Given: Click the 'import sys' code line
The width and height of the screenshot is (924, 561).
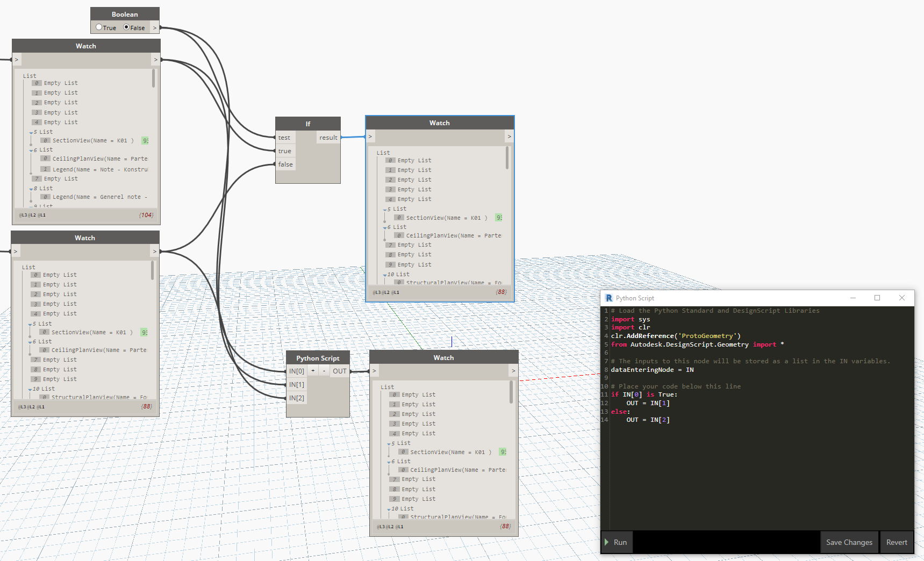Looking at the screenshot, I should tap(631, 319).
